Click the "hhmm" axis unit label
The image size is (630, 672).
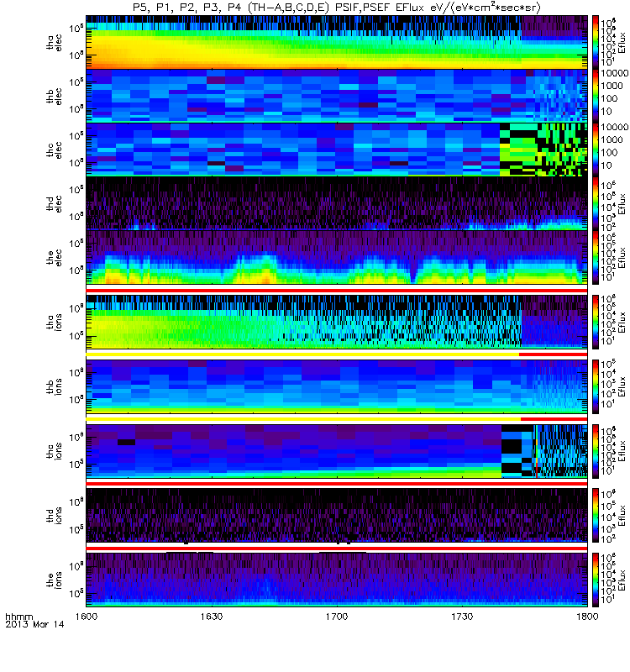[x=18, y=617]
